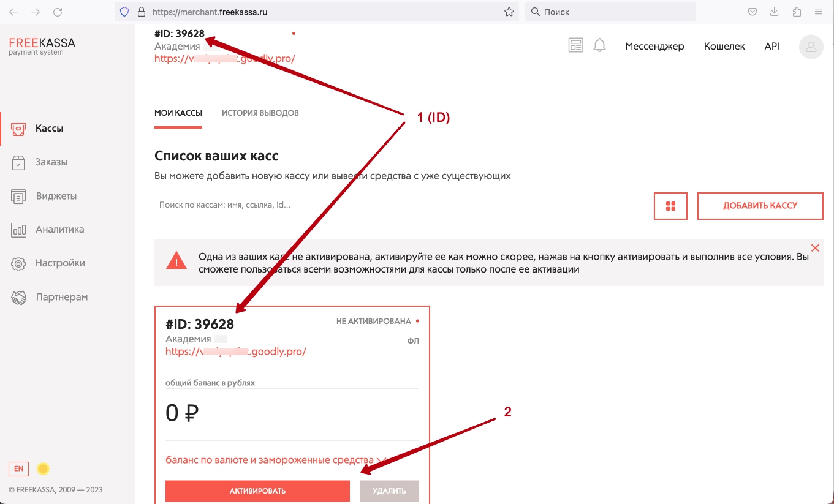Image resolution: width=834 pixels, height=504 pixels.
Task: Open Мессенджер in the top menu
Action: pyautogui.click(x=654, y=46)
